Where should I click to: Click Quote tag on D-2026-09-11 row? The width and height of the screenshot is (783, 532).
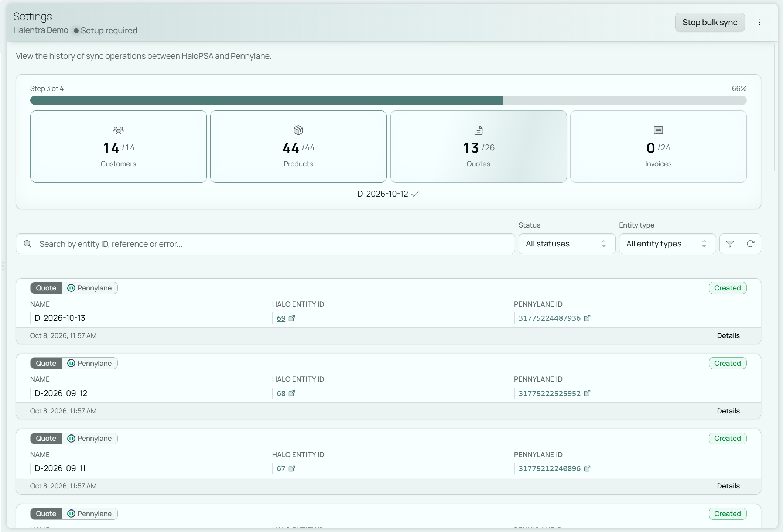click(x=46, y=439)
